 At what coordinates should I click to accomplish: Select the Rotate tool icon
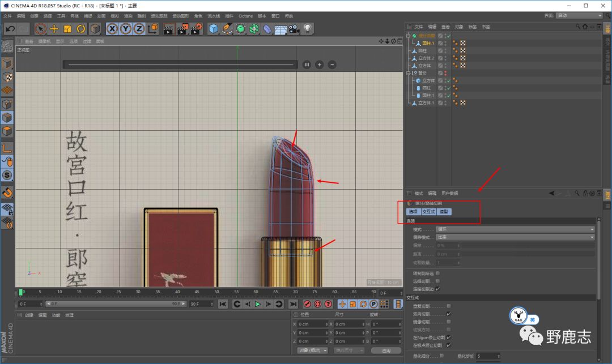(81, 28)
